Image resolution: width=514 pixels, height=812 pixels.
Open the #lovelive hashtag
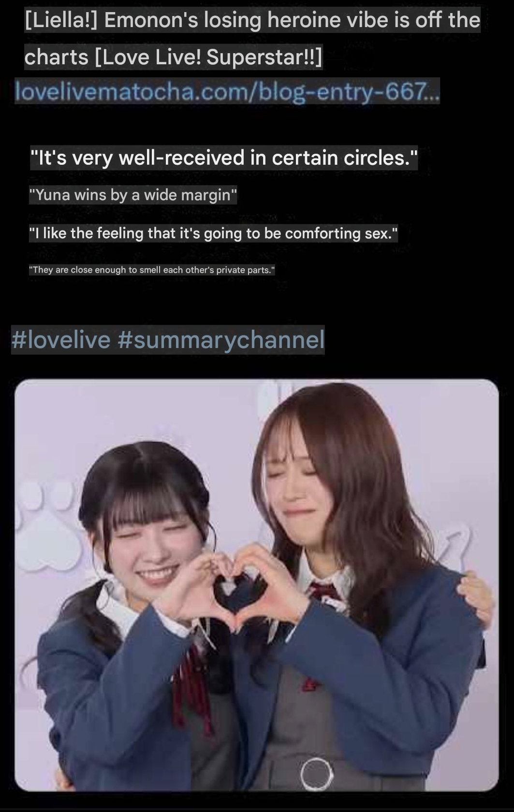click(x=61, y=339)
